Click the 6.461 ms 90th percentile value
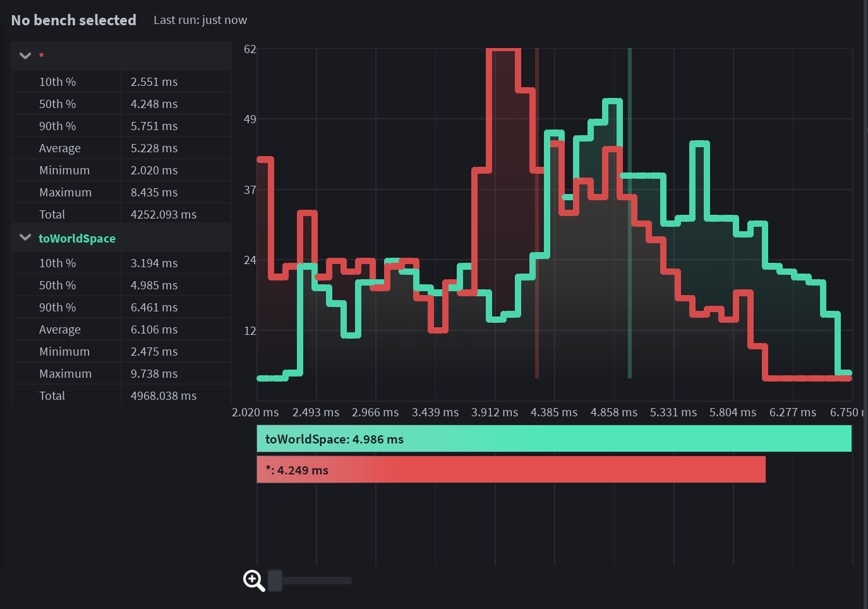 tap(154, 308)
